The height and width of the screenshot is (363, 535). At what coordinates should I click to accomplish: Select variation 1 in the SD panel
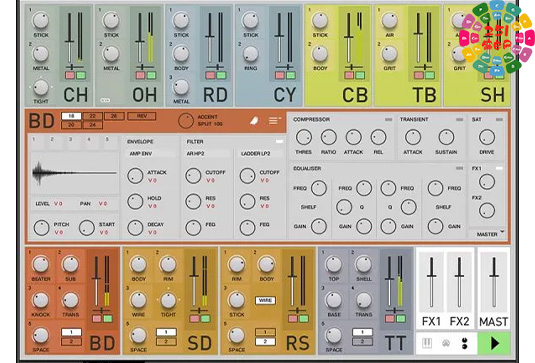(x=166, y=332)
